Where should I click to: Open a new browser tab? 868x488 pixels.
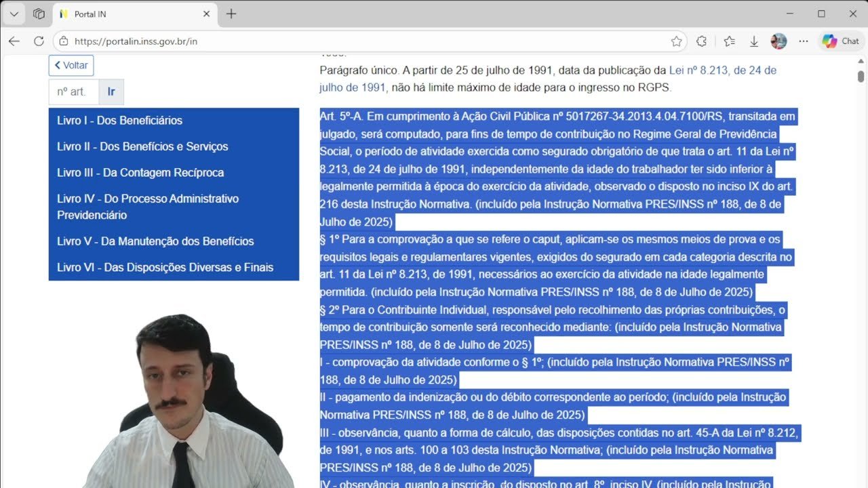231,14
